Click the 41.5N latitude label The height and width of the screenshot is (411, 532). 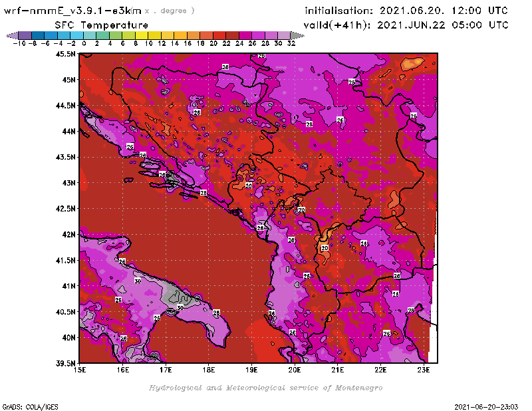[65, 260]
